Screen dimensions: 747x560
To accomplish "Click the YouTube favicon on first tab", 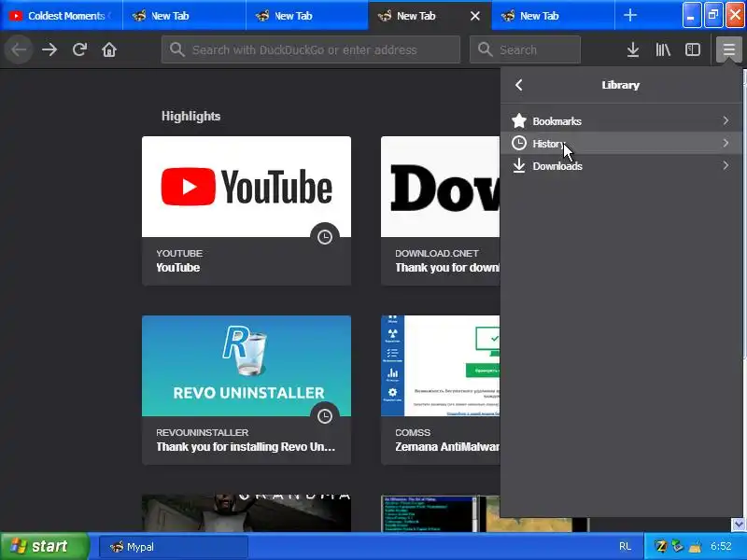I will pyautogui.click(x=16, y=16).
